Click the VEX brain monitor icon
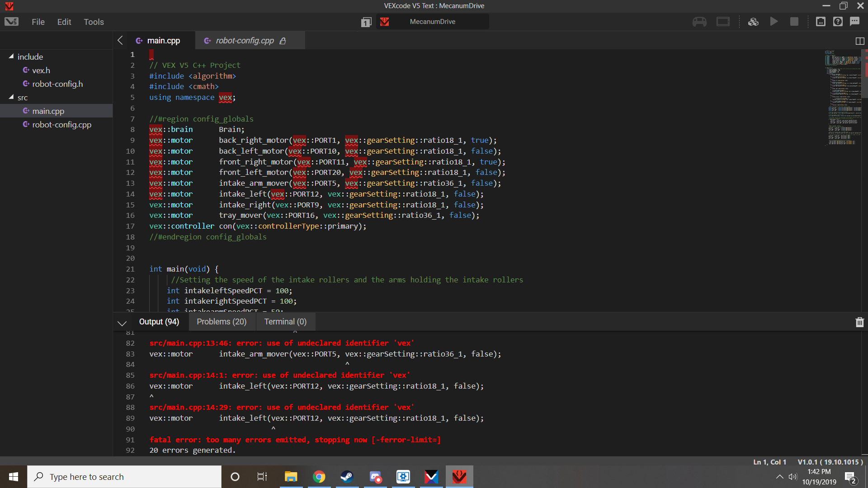Image resolution: width=868 pixels, height=488 pixels. [x=723, y=22]
